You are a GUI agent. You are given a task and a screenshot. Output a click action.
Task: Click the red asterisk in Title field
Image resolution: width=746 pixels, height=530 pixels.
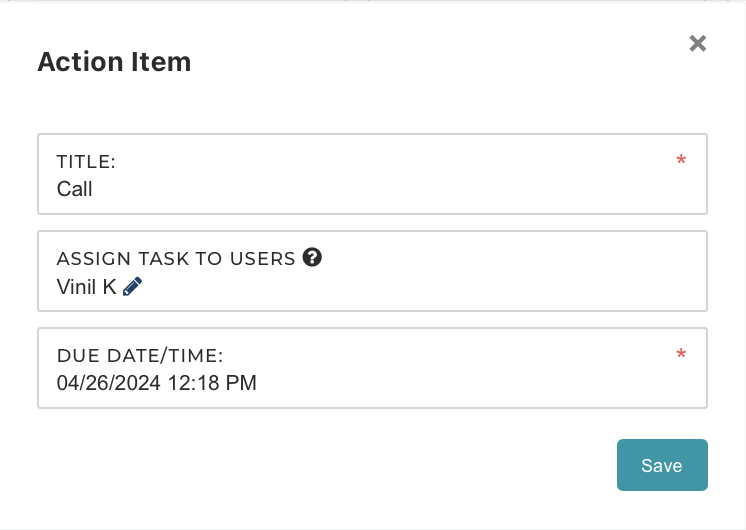pyautogui.click(x=681, y=160)
